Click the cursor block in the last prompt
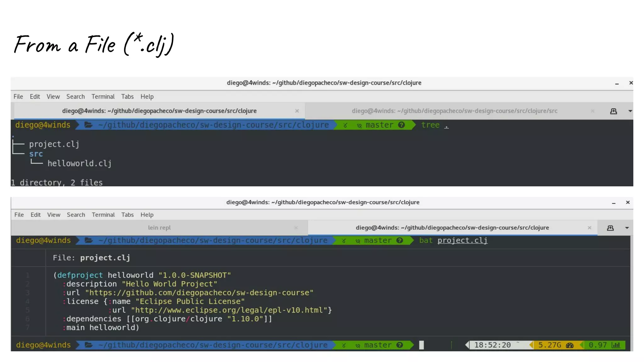 (x=421, y=345)
